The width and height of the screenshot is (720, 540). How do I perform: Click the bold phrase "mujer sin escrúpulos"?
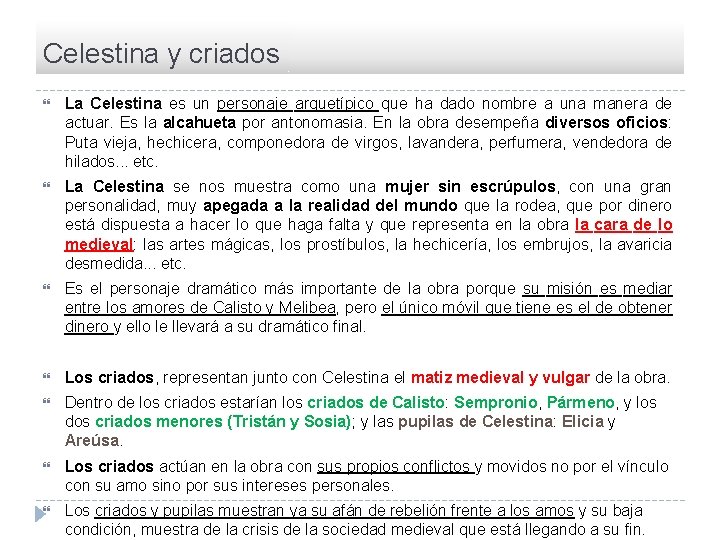click(470, 186)
